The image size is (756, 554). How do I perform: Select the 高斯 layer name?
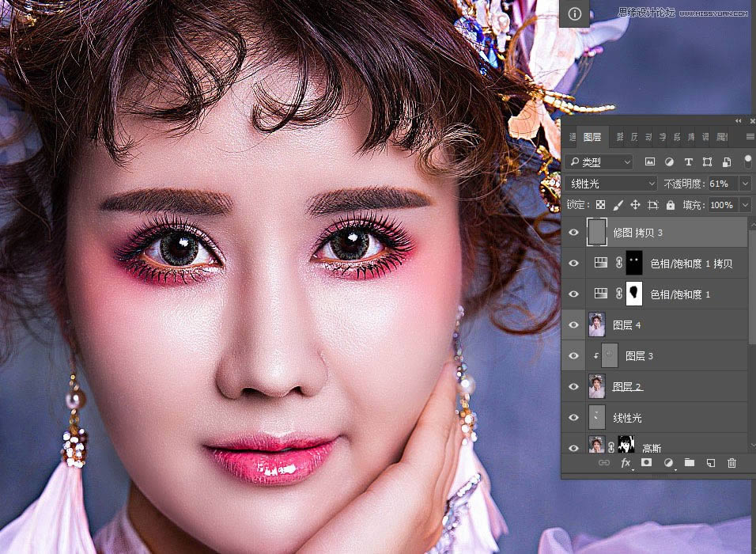(652, 448)
